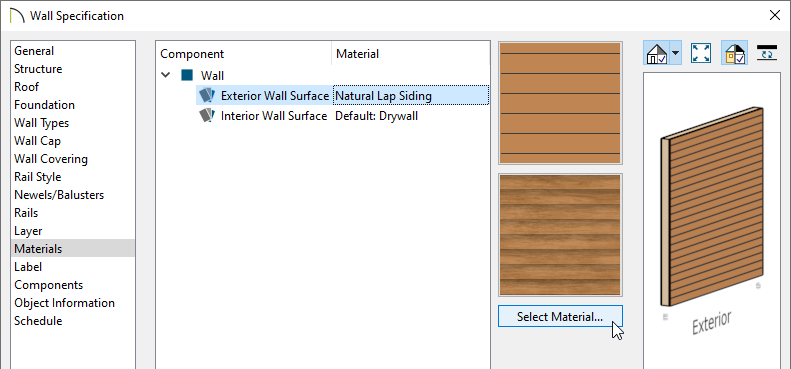The width and height of the screenshot is (791, 369).
Task: Click the layer display swap icon
Action: [x=767, y=52]
